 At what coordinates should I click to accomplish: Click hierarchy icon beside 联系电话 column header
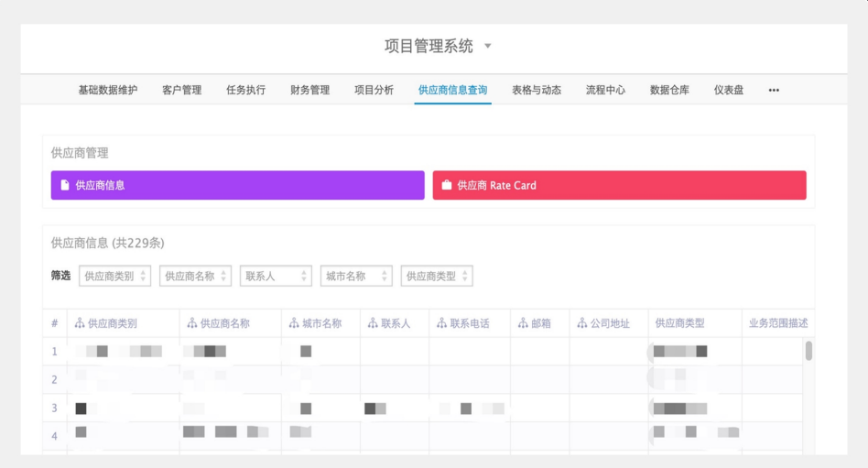441,323
